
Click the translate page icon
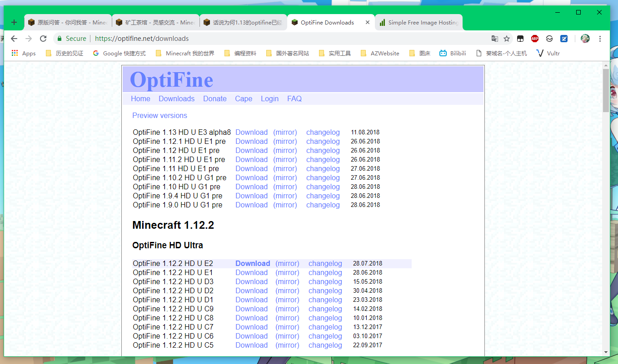pyautogui.click(x=494, y=39)
